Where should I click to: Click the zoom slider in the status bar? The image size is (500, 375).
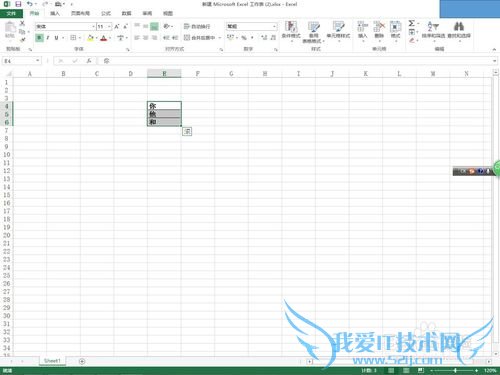point(455,371)
